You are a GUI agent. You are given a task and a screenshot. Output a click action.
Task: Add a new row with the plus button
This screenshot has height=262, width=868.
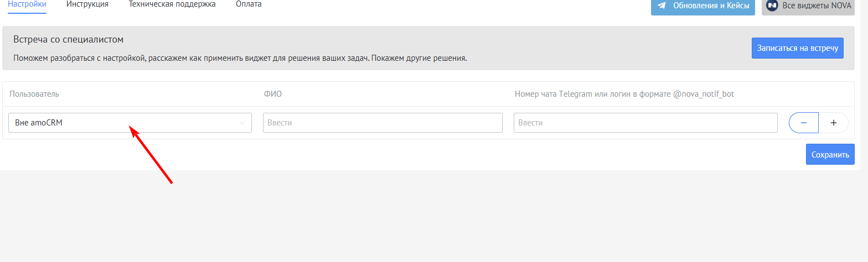click(x=833, y=123)
